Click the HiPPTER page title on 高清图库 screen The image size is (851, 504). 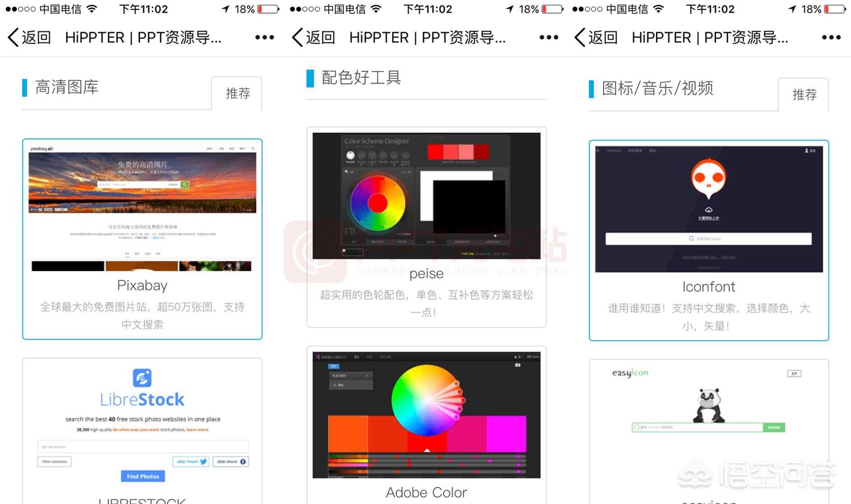[x=143, y=37]
